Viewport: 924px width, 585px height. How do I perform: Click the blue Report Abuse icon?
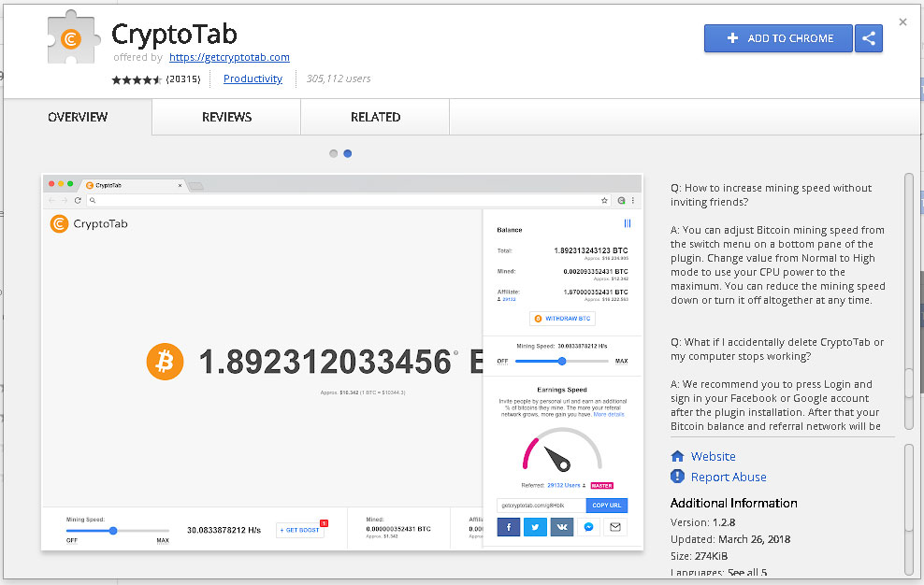point(676,477)
